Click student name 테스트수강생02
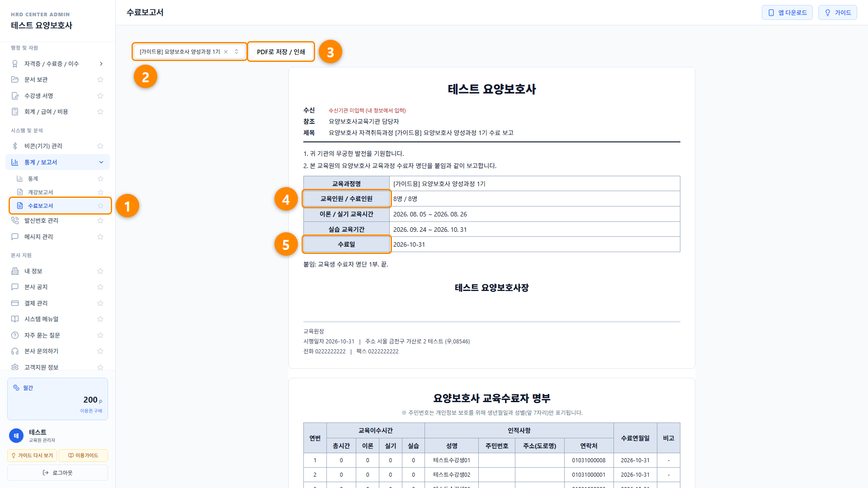The width and height of the screenshot is (868, 488). [x=452, y=475]
